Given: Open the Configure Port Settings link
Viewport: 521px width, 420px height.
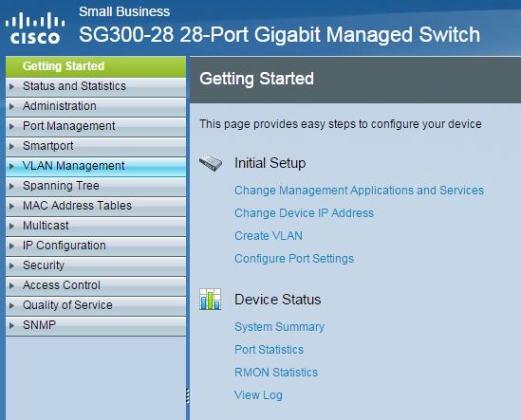Looking at the screenshot, I should tap(294, 258).
